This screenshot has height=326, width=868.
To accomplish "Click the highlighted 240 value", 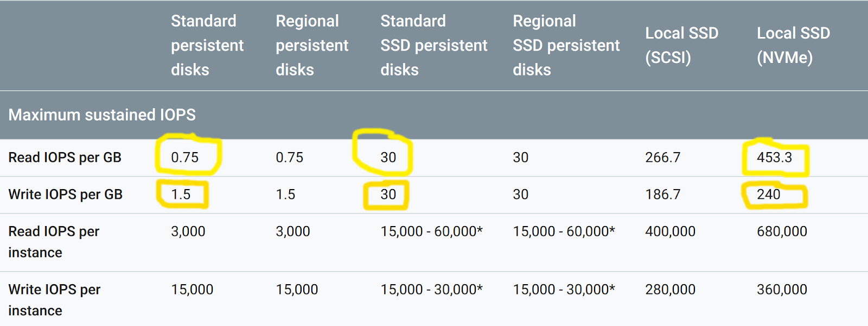I will pos(768,195).
